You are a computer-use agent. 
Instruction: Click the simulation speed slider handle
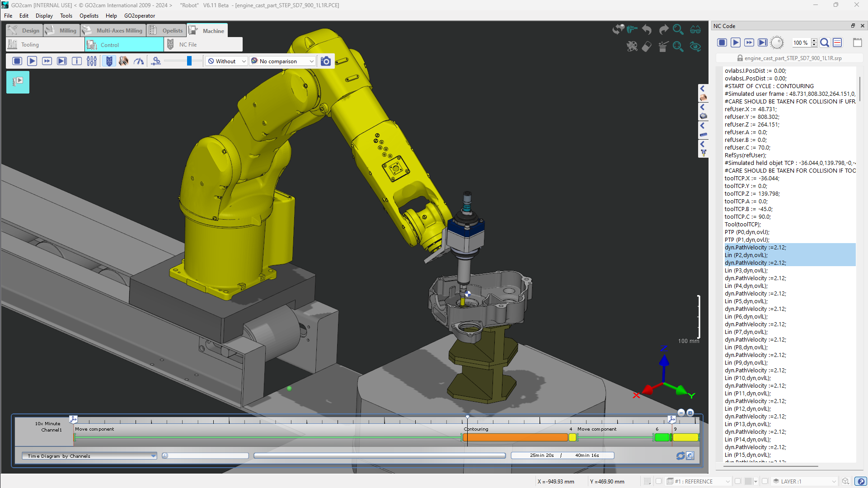coord(189,61)
